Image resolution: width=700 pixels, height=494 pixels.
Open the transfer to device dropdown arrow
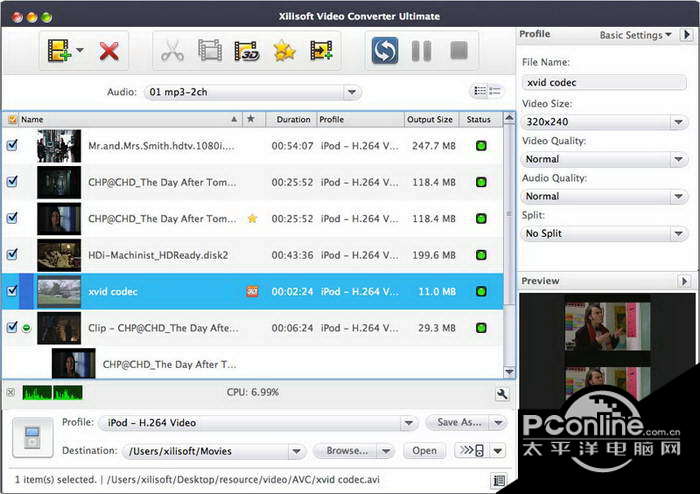pos(498,451)
